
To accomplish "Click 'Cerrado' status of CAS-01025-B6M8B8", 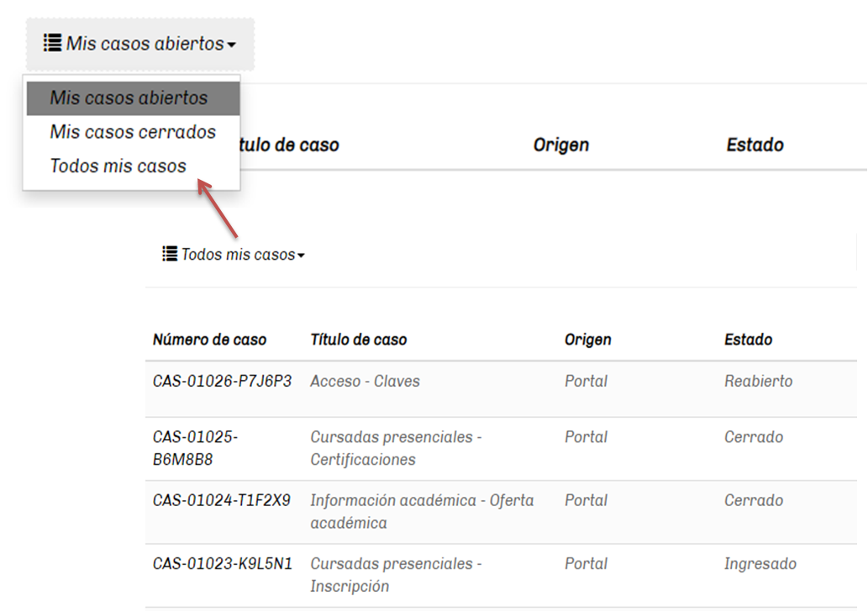I will click(x=754, y=437).
